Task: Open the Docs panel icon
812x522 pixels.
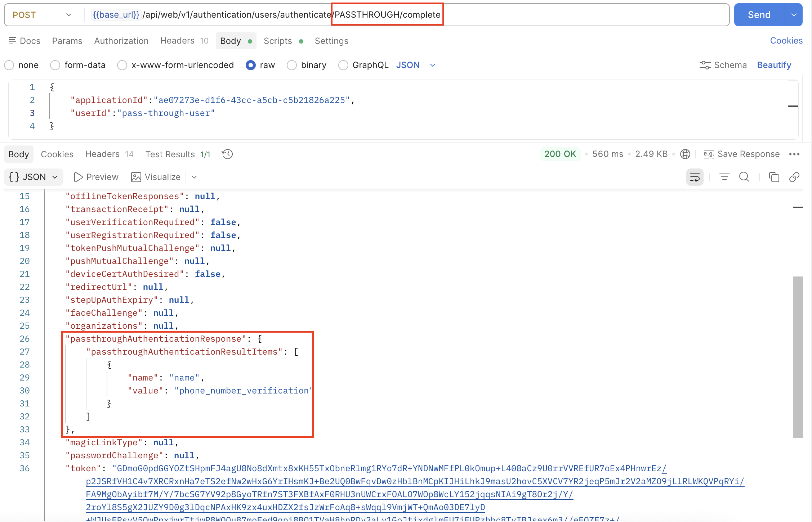Action: [13, 41]
